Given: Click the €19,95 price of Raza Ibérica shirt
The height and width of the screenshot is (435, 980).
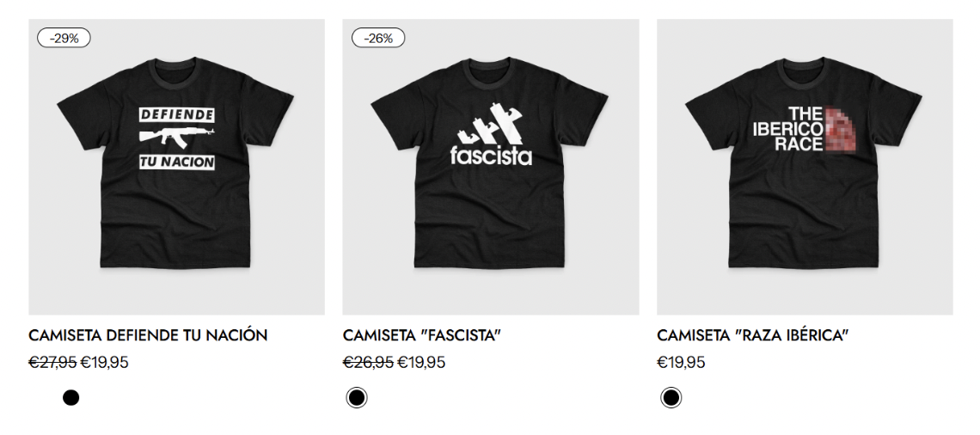Looking at the screenshot, I should point(681,363).
